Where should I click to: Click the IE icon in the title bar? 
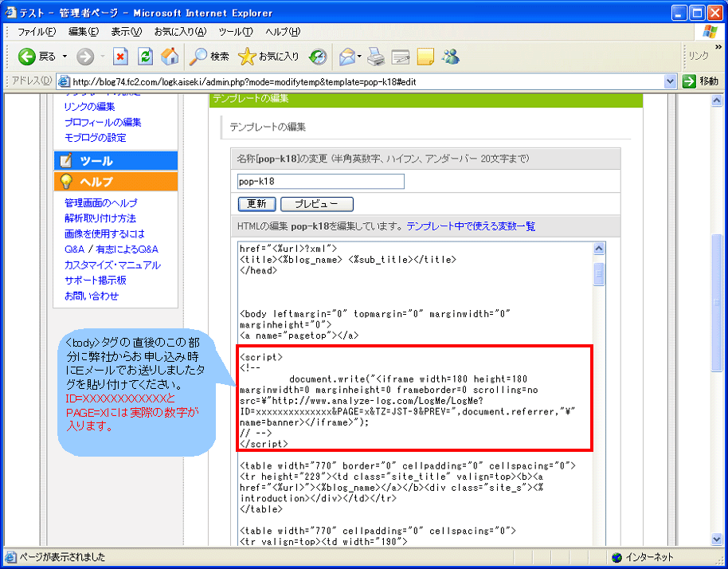click(10, 13)
